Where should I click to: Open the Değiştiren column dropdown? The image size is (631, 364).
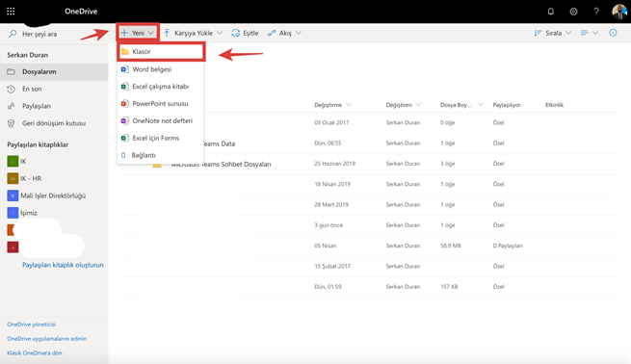(x=418, y=105)
